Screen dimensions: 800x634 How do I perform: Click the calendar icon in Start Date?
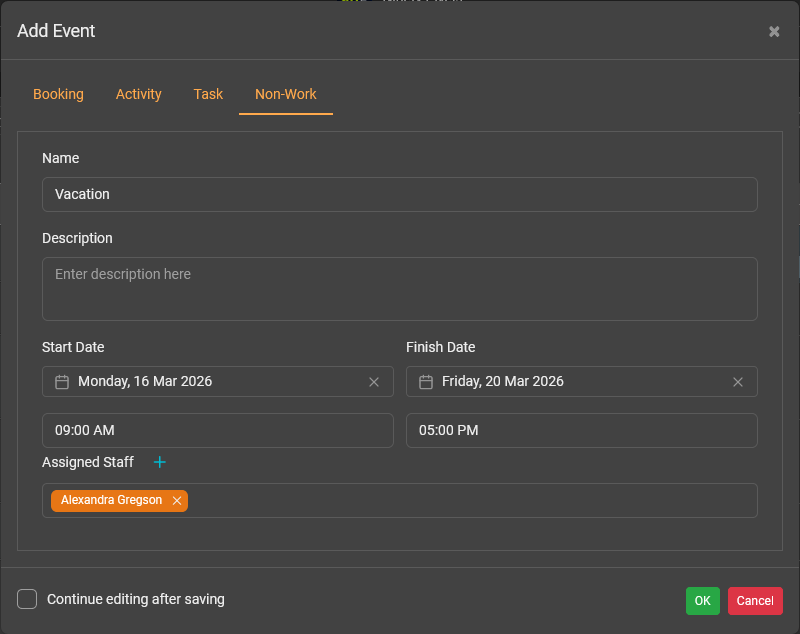click(x=62, y=382)
